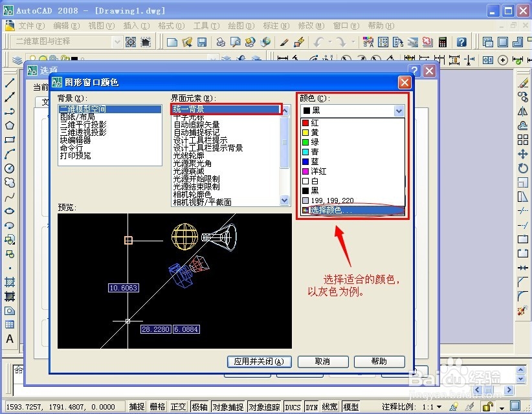Viewport: 532px width, 414px height.
Task: Select the Rotate tool in the modify toolbar
Action: [523, 168]
